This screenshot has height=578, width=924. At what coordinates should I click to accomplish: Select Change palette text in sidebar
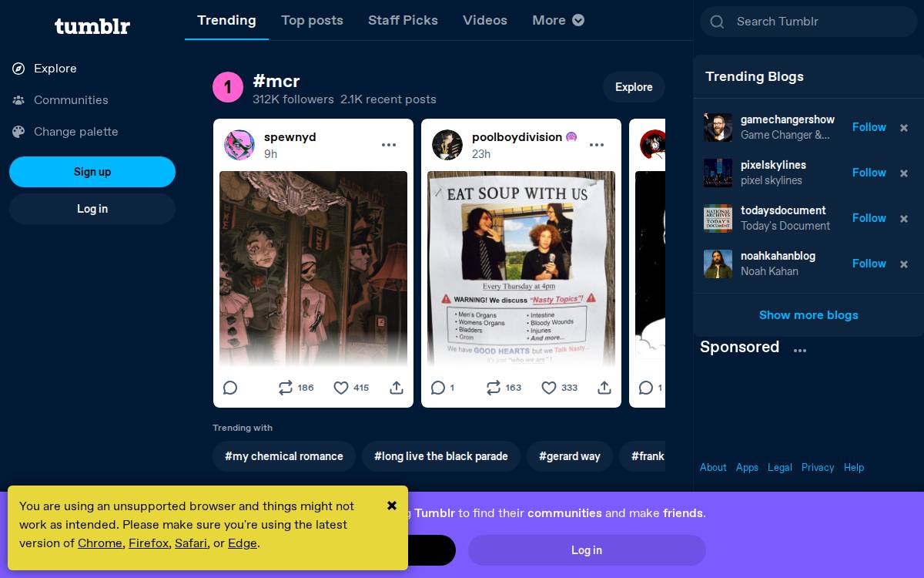pos(76,132)
